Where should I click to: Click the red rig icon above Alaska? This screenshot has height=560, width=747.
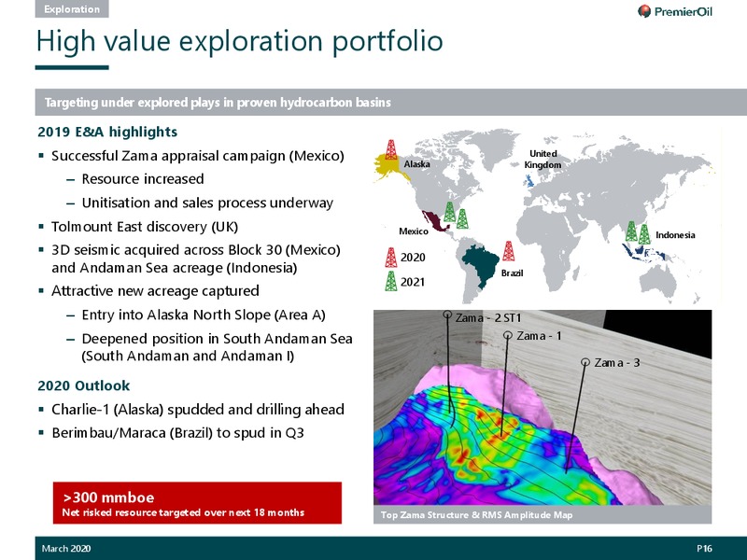(391, 149)
